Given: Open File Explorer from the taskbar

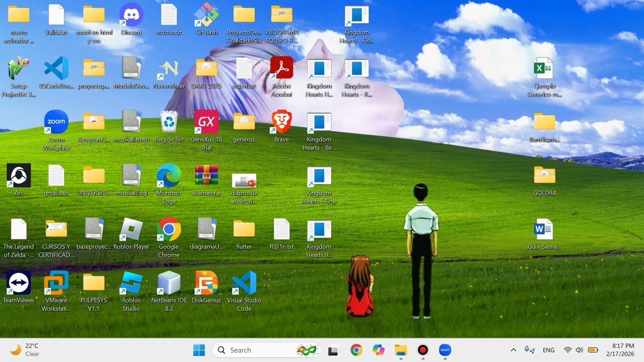Looking at the screenshot, I should tap(400, 350).
